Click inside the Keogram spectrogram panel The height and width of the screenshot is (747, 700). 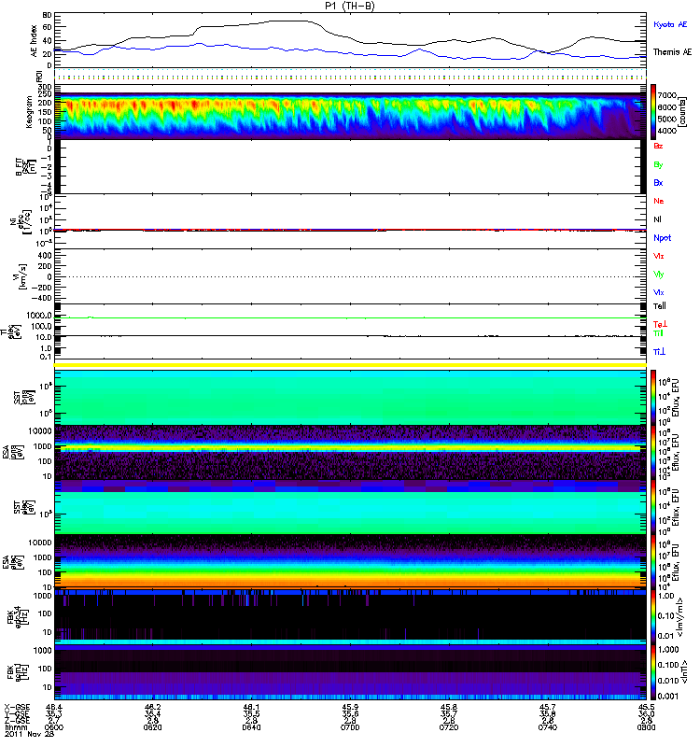pyautogui.click(x=351, y=112)
